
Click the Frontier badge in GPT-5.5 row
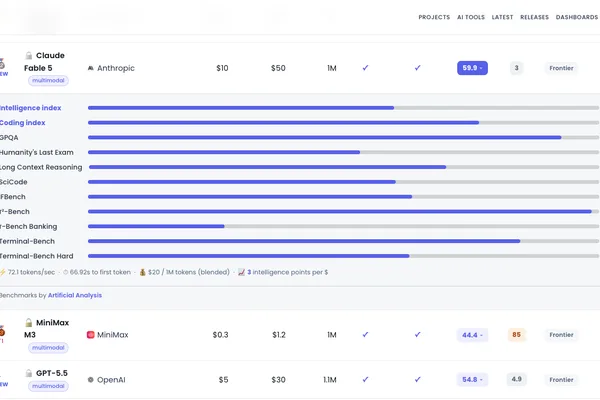click(x=561, y=380)
